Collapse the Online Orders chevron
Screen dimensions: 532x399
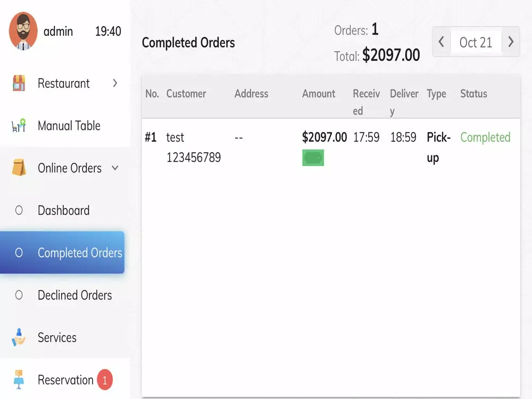pyautogui.click(x=115, y=168)
